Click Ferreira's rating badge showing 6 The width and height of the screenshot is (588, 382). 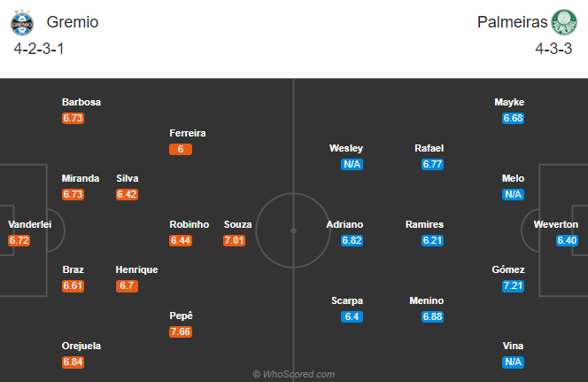181,149
